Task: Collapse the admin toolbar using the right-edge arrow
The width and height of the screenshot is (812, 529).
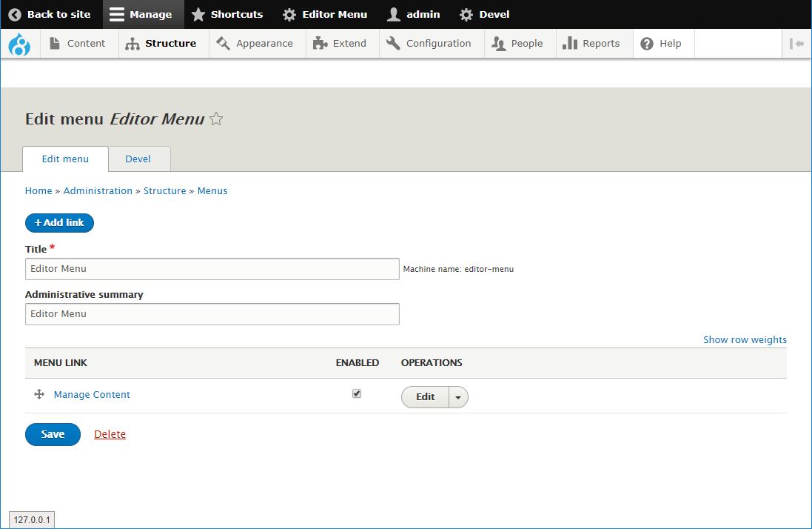Action: click(x=797, y=43)
